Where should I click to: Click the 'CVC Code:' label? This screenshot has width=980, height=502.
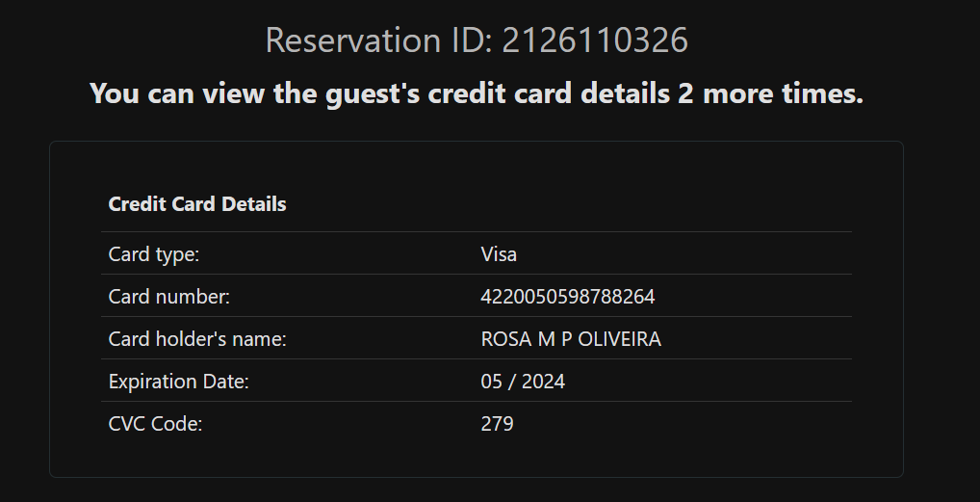(x=156, y=424)
